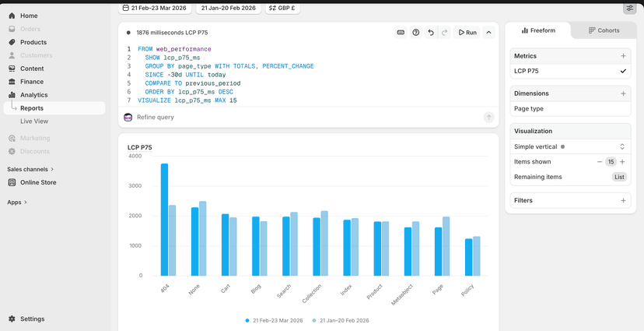Click the Home house icon
The width and height of the screenshot is (644, 331).
(x=12, y=16)
